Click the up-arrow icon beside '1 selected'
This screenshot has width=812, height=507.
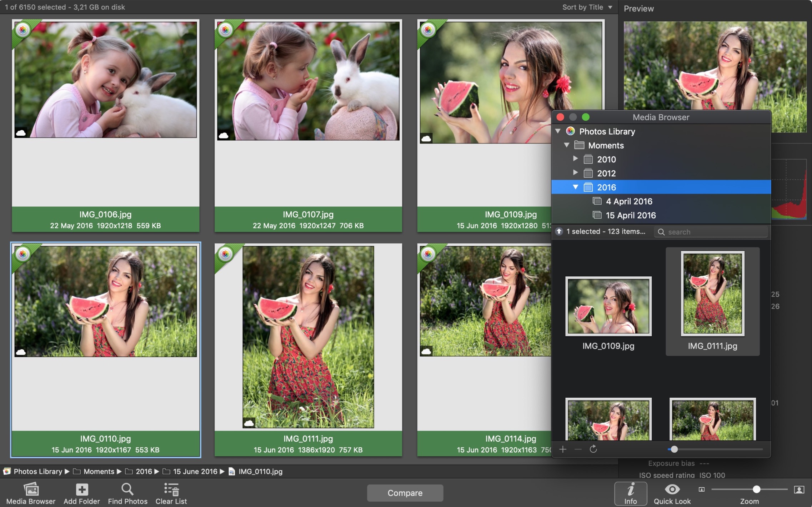(x=559, y=231)
